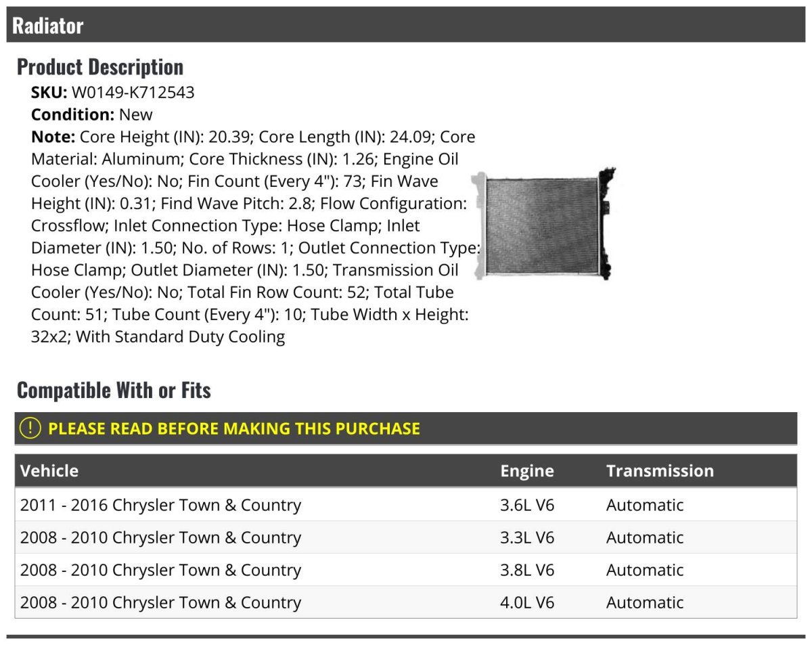This screenshot has width=812, height=645.
Task: Click the 'Compatible With or Fits' heading
Action: 114,391
